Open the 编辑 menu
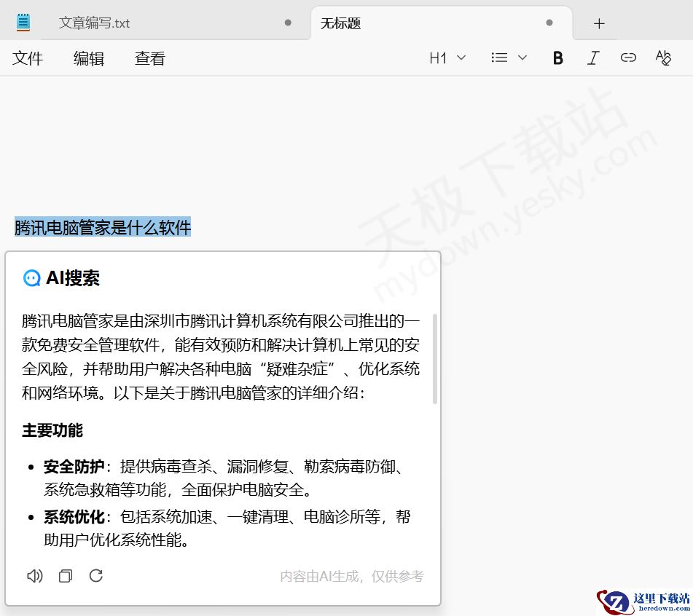Screen dimensions: 693x616 (x=88, y=59)
